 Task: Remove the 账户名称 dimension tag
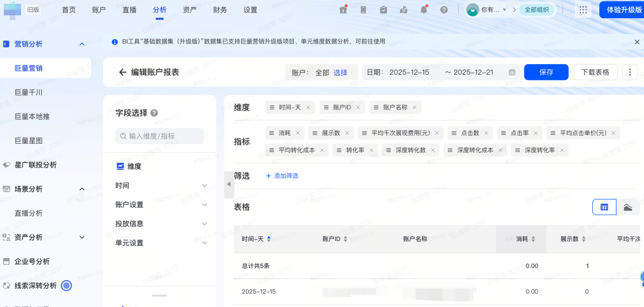414,107
